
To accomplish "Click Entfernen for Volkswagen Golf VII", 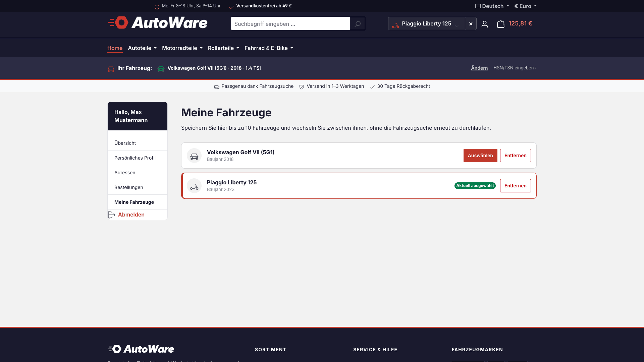I will click(515, 156).
